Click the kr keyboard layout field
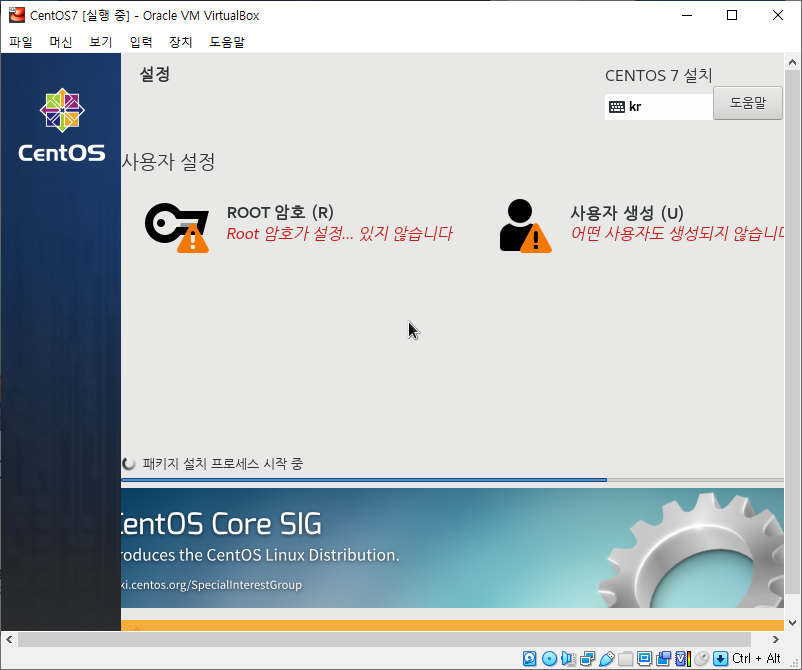 pyautogui.click(x=659, y=107)
